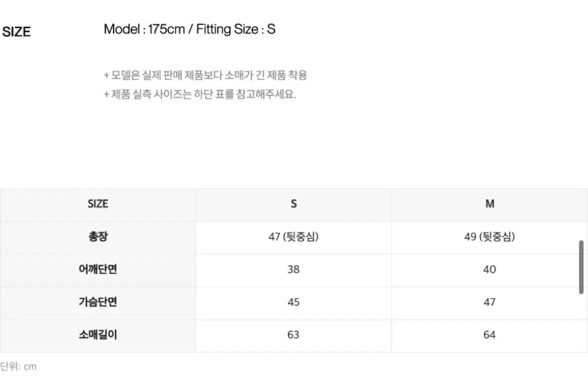Click the 총장 row label
Image resolution: width=588 pixels, height=384 pixels.
pos(98,237)
